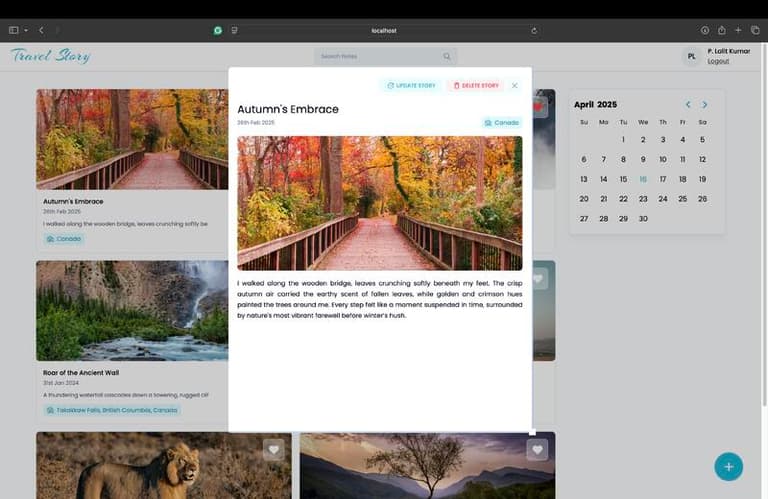768x499 pixels.
Task: Click the search magnifier icon
Action: point(447,56)
